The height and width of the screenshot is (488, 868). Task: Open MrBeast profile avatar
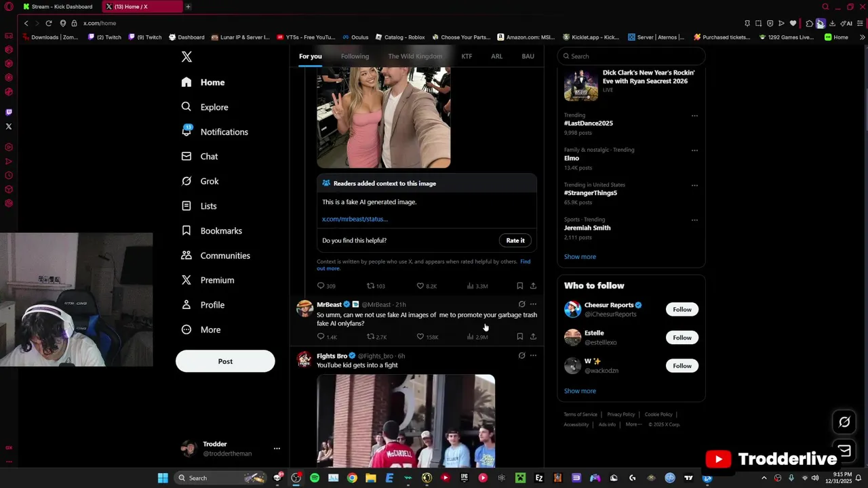[x=304, y=308]
